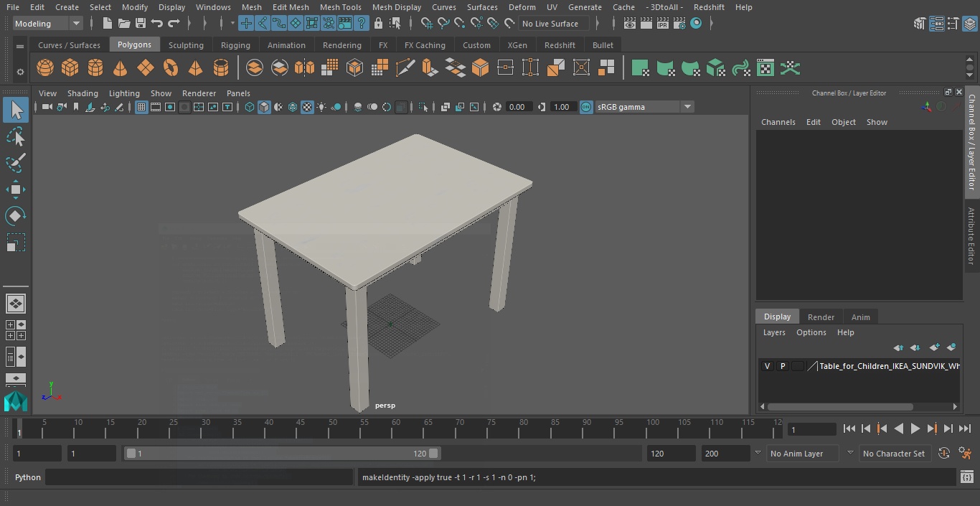Open shelf settings gear icon
This screenshot has width=980, height=506.
(x=20, y=72)
